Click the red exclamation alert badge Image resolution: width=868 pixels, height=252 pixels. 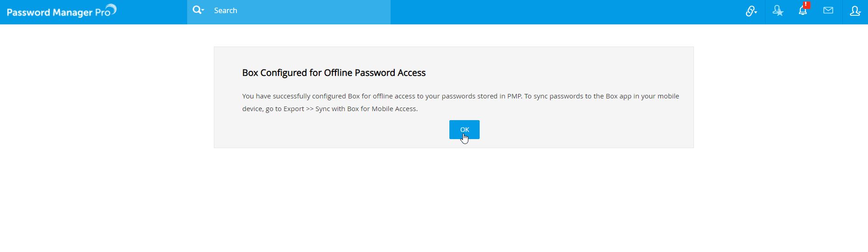[x=807, y=5]
